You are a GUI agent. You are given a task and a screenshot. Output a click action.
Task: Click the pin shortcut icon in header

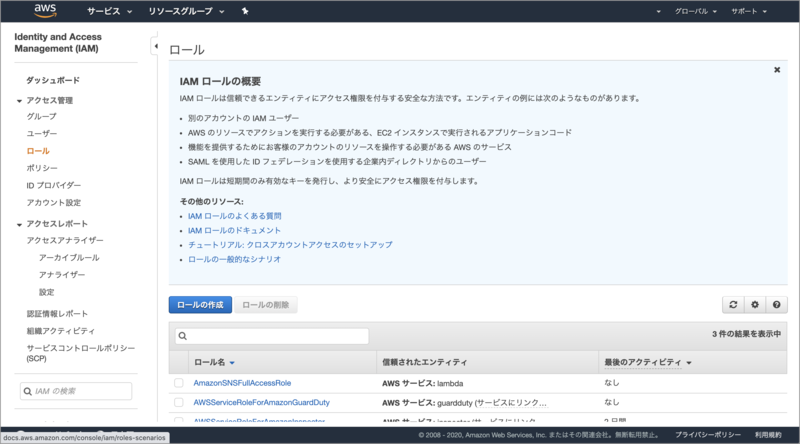click(x=245, y=11)
